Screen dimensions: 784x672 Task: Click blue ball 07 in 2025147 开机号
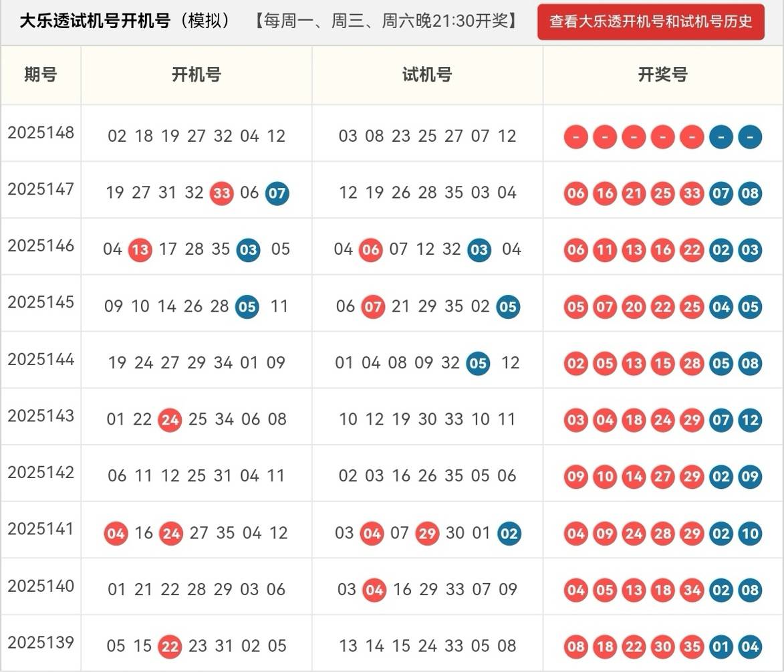click(277, 193)
